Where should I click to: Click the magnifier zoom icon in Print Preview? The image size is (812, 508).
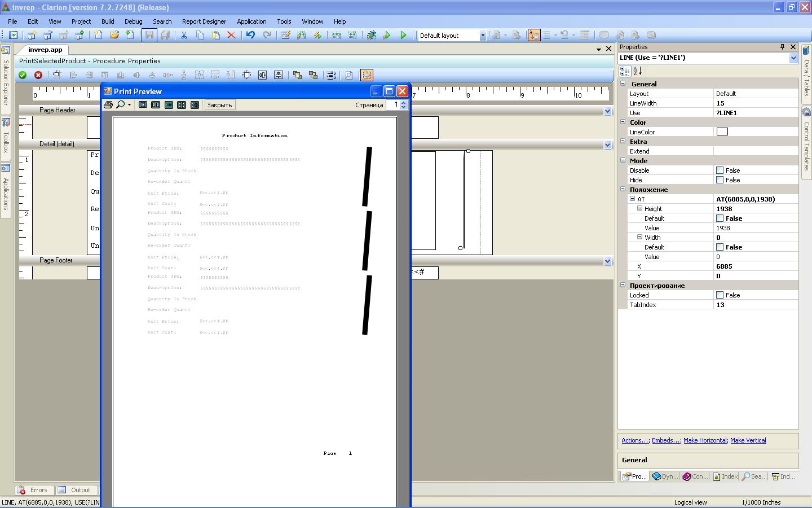pos(121,105)
